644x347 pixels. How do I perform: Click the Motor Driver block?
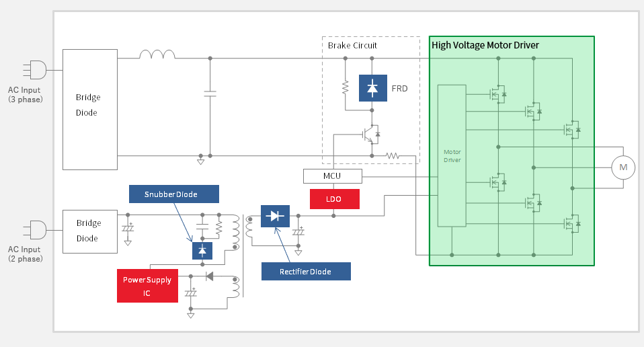click(x=452, y=155)
